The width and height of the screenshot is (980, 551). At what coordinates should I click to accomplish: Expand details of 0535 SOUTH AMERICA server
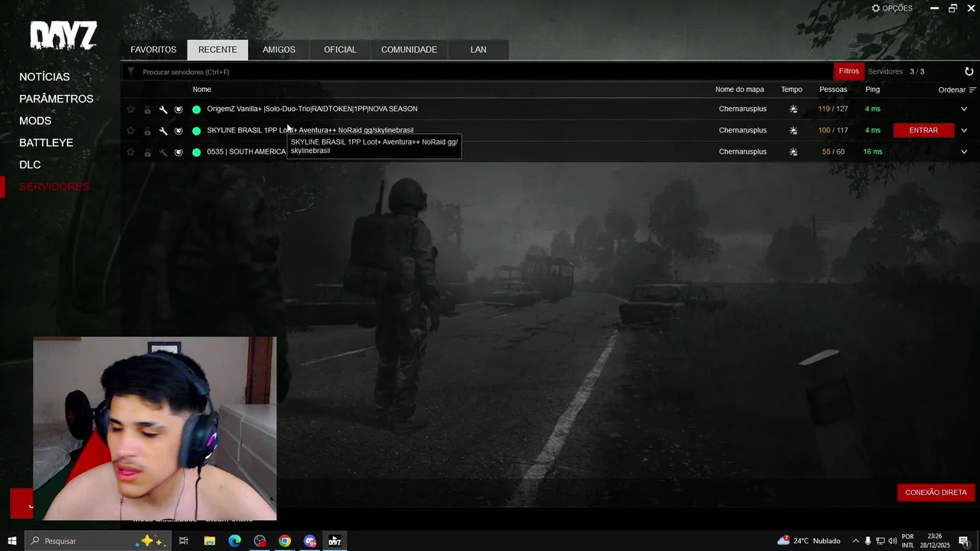tap(964, 152)
